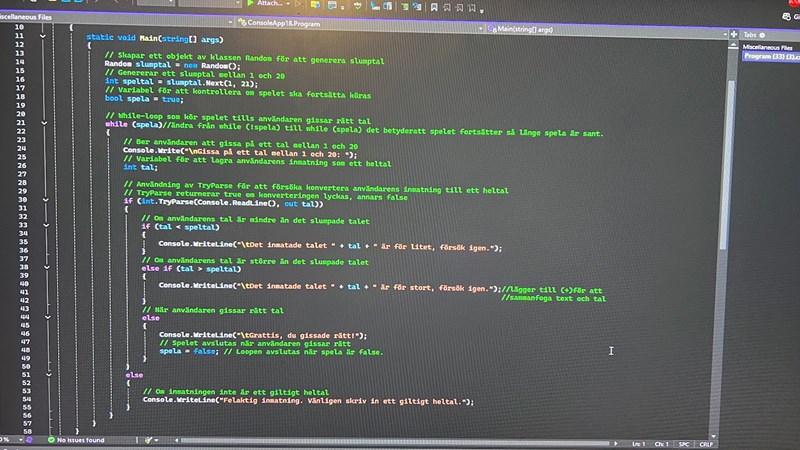800x450 pixels.
Task: Click the No issues found checkmark icon
Action: click(x=49, y=440)
